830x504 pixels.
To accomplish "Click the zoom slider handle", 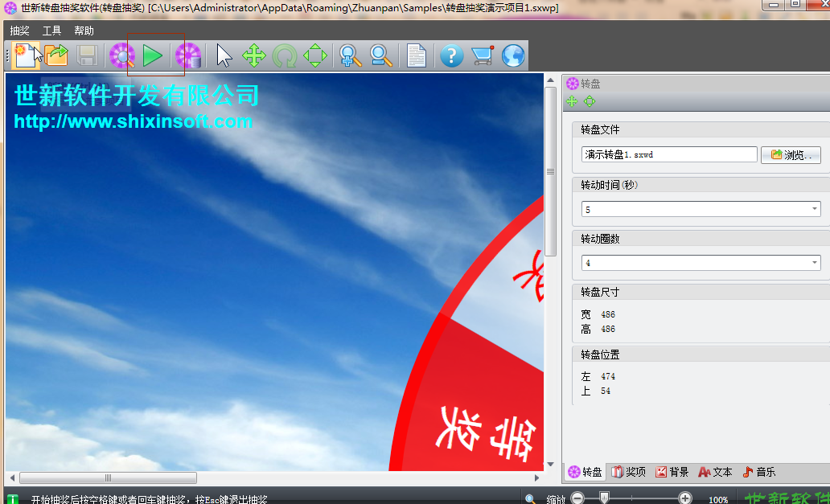I will click(x=604, y=498).
